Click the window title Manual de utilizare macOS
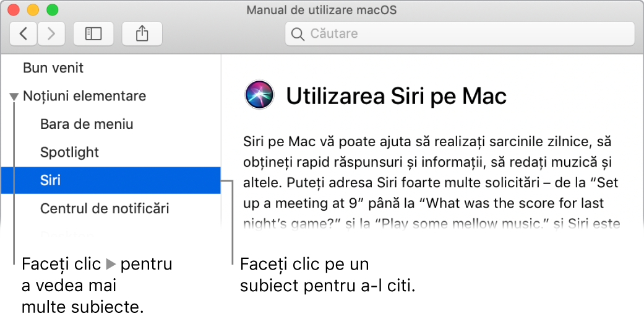The image size is (644, 316). (322, 10)
